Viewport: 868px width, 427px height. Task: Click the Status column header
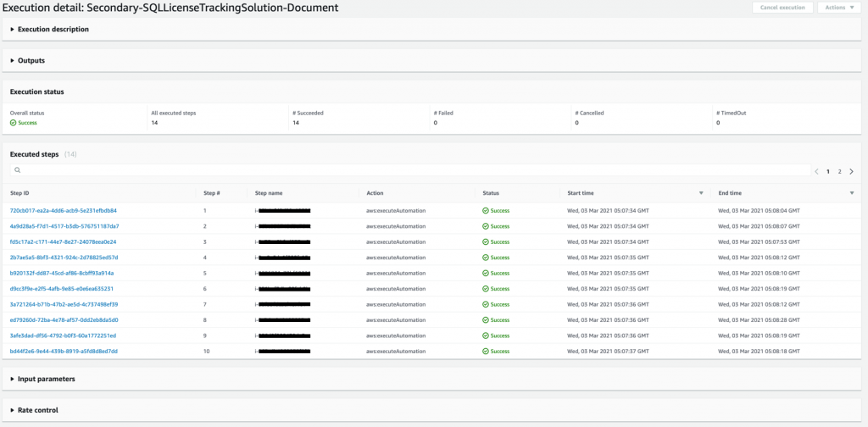(x=491, y=193)
